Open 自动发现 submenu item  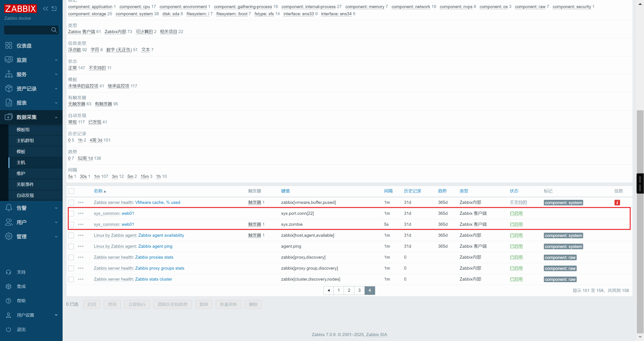(x=36, y=195)
